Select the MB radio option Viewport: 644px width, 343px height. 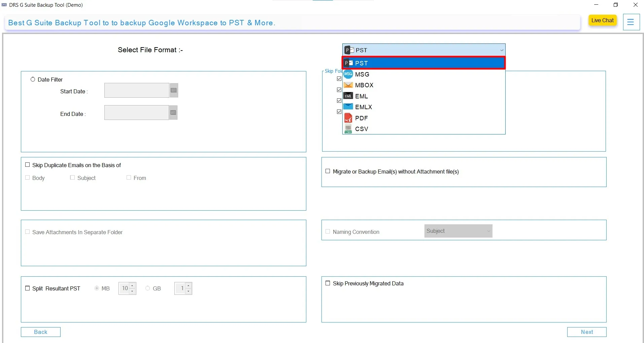97,288
